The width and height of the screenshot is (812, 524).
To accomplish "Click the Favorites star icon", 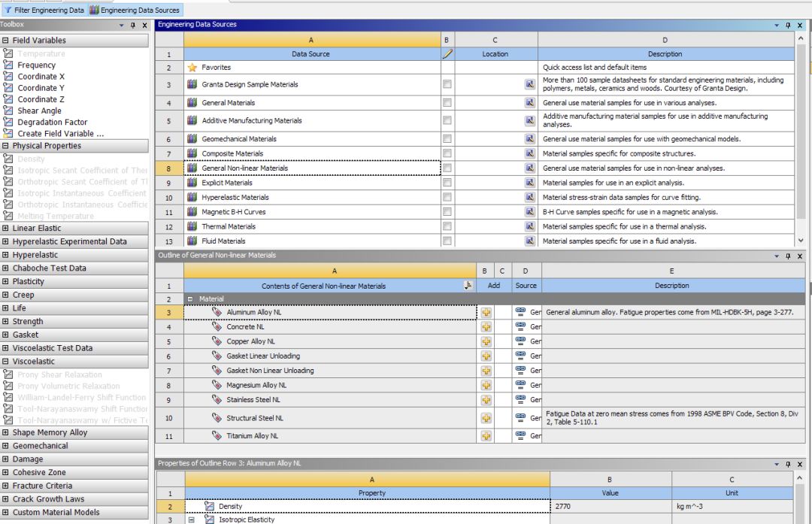I will 192,68.
